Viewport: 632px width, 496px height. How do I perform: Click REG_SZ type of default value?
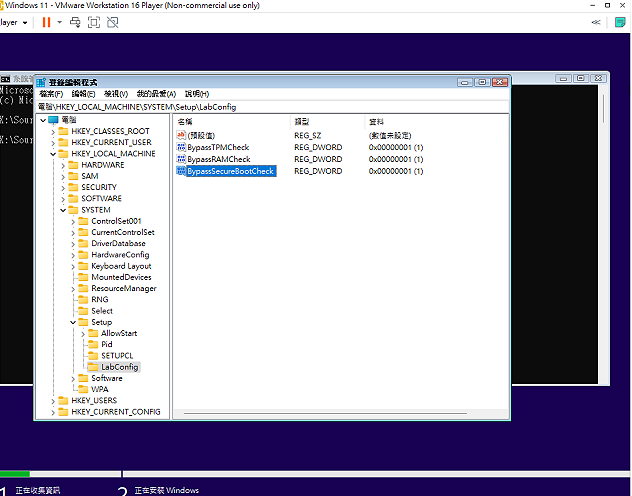click(308, 136)
